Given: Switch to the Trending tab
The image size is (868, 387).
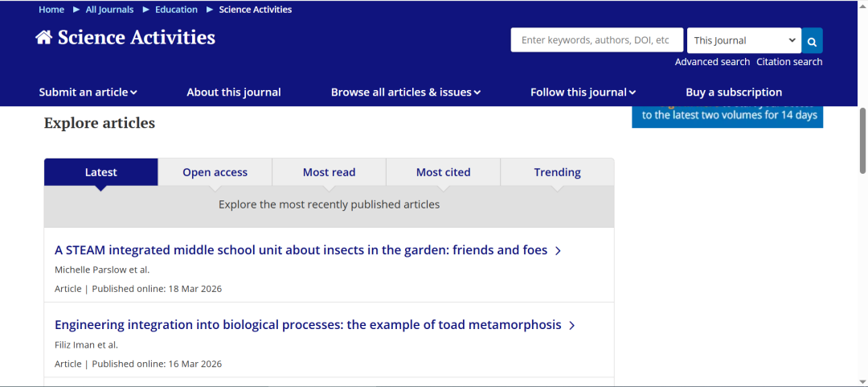Looking at the screenshot, I should [557, 172].
